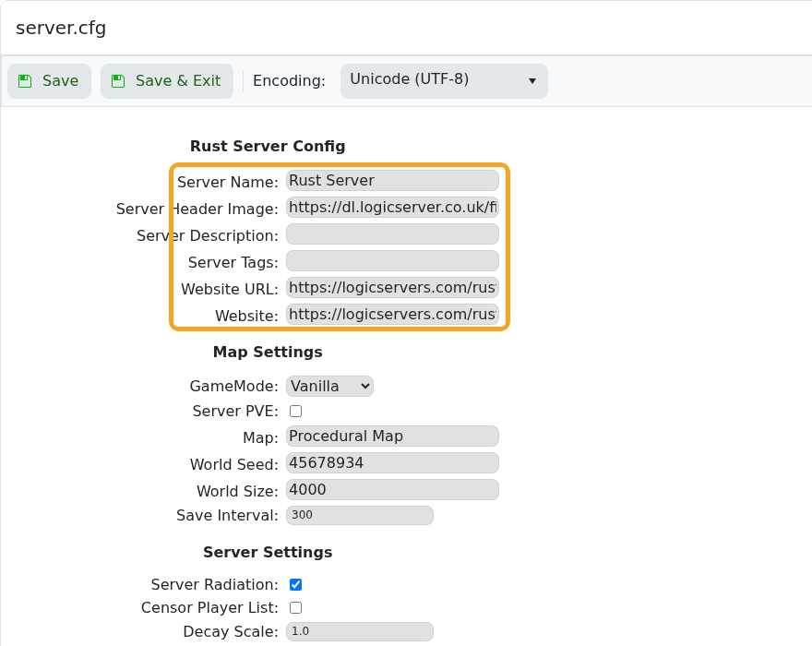This screenshot has width=812, height=646.
Task: Focus the Server Header Image field
Action: [392, 208]
